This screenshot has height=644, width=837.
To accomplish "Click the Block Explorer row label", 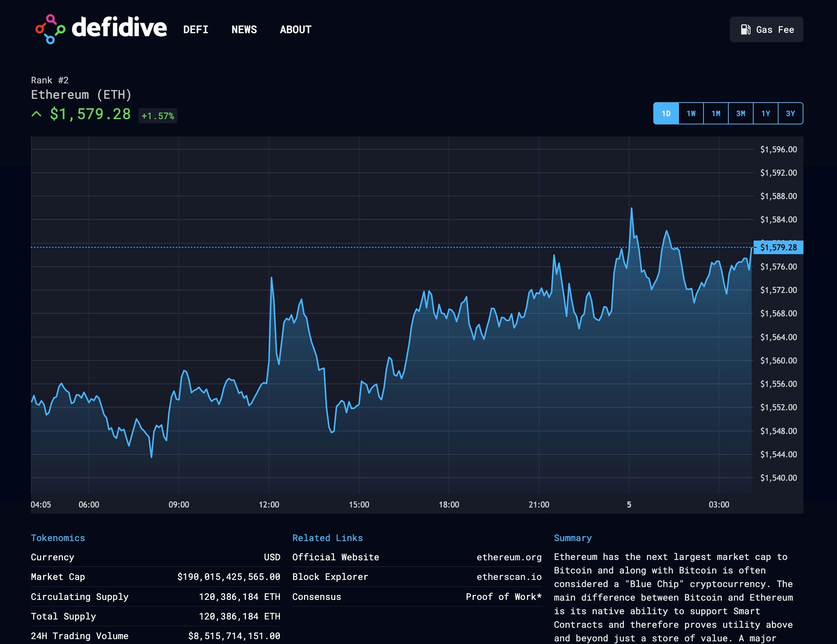I will click(x=330, y=577).
